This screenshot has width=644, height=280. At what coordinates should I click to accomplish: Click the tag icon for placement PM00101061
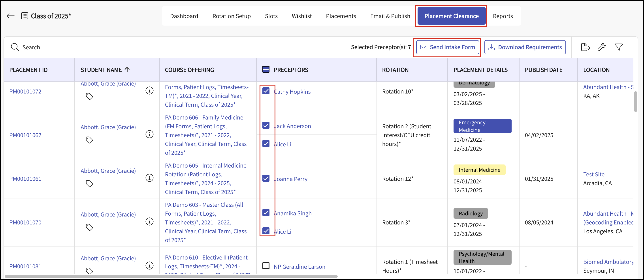(x=89, y=184)
